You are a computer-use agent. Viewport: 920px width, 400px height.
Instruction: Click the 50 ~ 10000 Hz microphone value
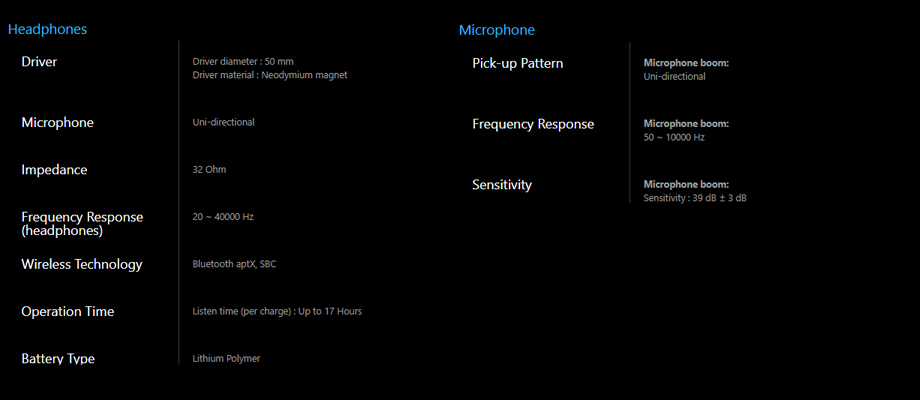pos(674,137)
